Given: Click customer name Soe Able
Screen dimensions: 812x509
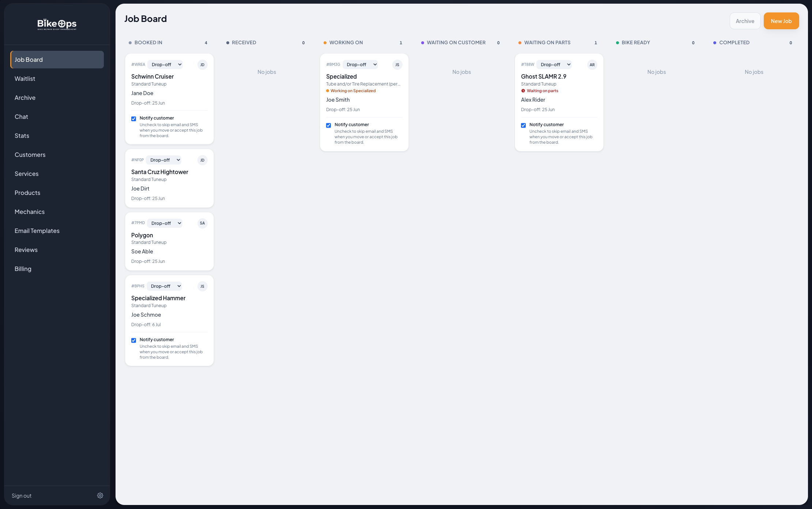Looking at the screenshot, I should click(142, 252).
